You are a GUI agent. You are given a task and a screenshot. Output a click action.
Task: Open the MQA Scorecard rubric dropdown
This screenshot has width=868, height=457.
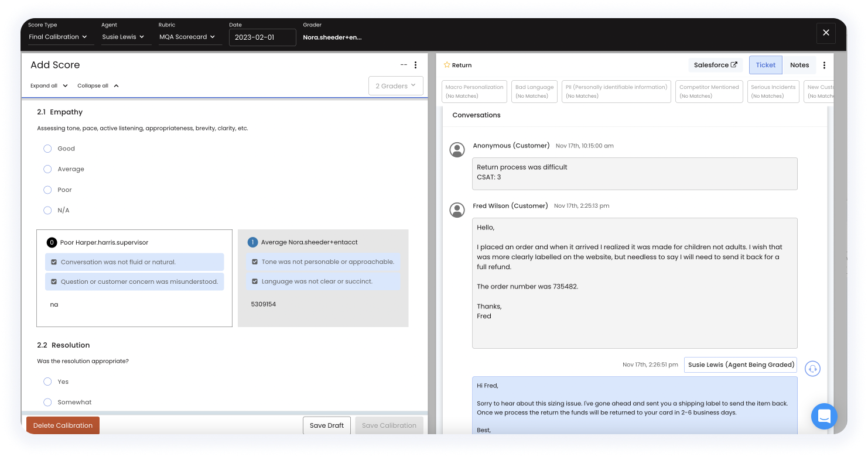[x=190, y=37]
